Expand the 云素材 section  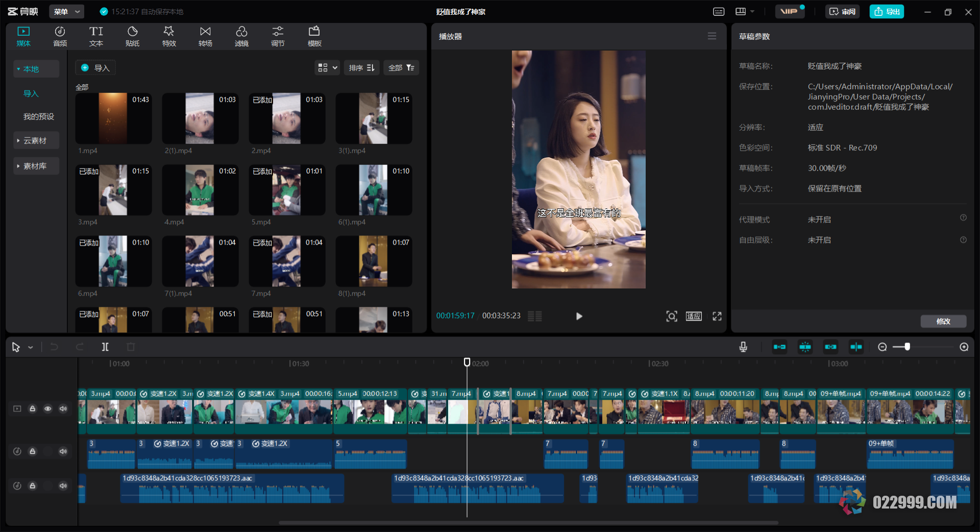tap(36, 140)
